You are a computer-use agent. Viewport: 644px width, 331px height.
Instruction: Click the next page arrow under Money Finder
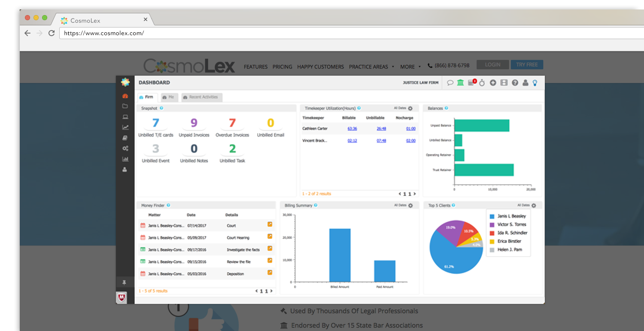click(271, 291)
